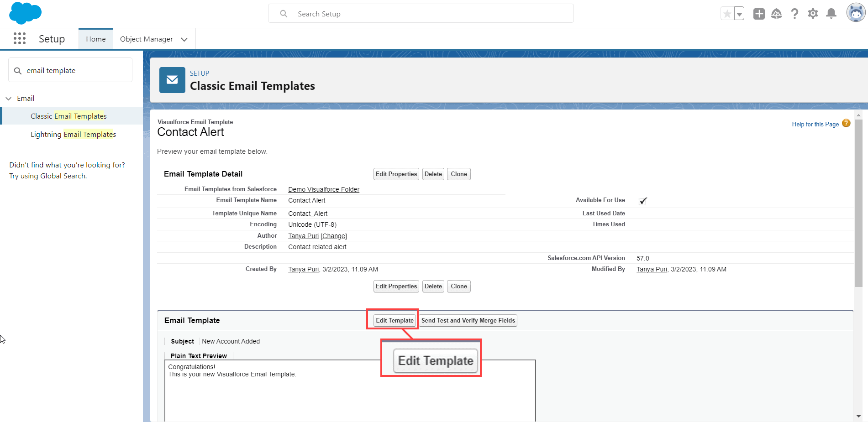Image resolution: width=868 pixels, height=422 pixels.
Task: Click the bottom Edit Properties button
Action: 396,286
